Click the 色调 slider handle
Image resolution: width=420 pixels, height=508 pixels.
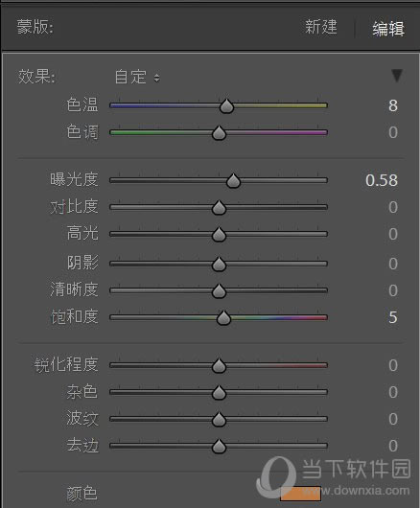click(x=219, y=133)
